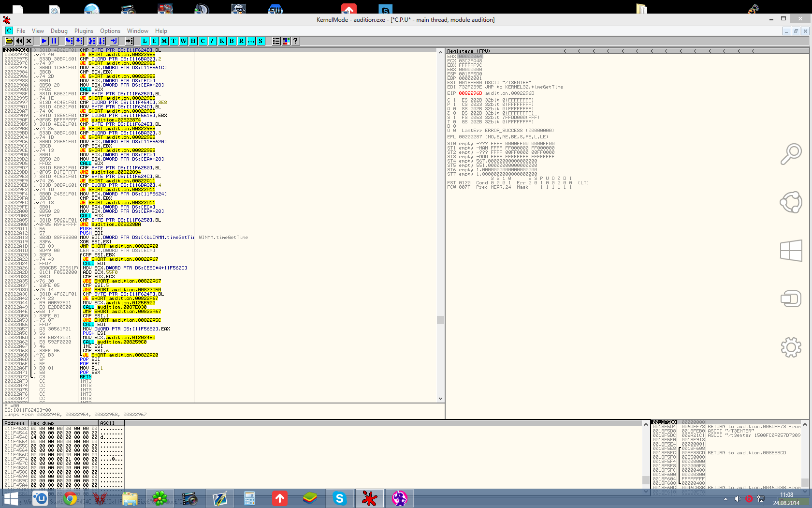Open help with question mark icon
This screenshot has height=508, width=812.
pos(295,41)
